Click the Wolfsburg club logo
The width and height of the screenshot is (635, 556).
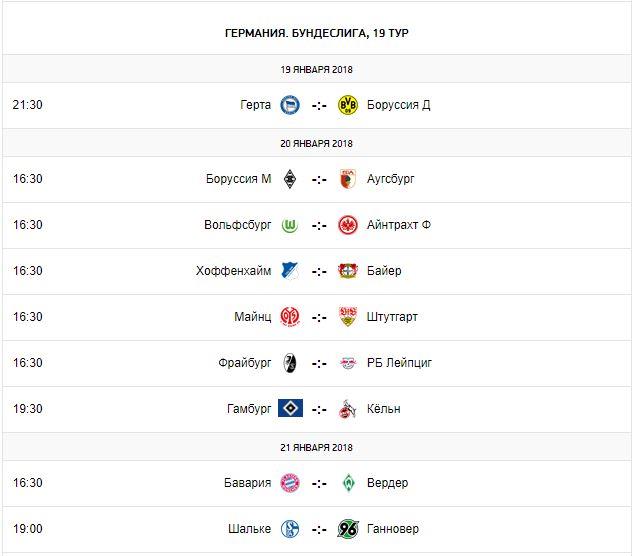pyautogui.click(x=290, y=225)
